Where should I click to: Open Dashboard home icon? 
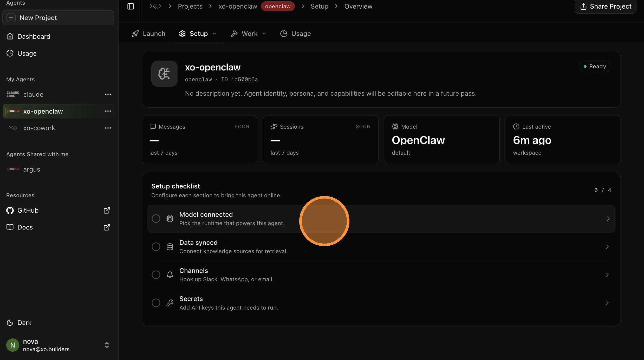pos(10,36)
